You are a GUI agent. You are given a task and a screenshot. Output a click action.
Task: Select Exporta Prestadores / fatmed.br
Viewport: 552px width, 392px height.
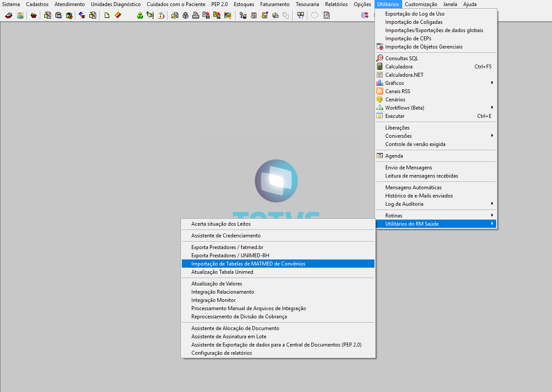coord(278,247)
